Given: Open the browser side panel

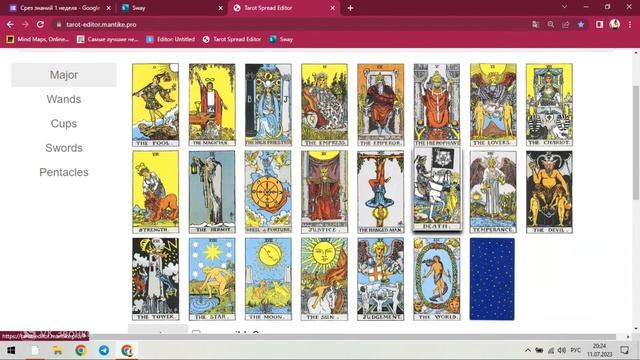Looking at the screenshot, I should pyautogui.click(x=599, y=24).
